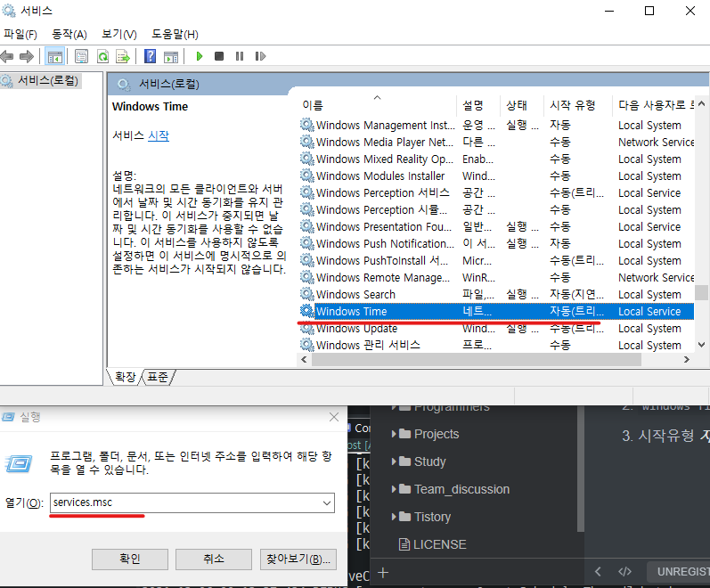Click the services list scroll-down arrow
The image size is (710, 588).
pyautogui.click(x=701, y=345)
